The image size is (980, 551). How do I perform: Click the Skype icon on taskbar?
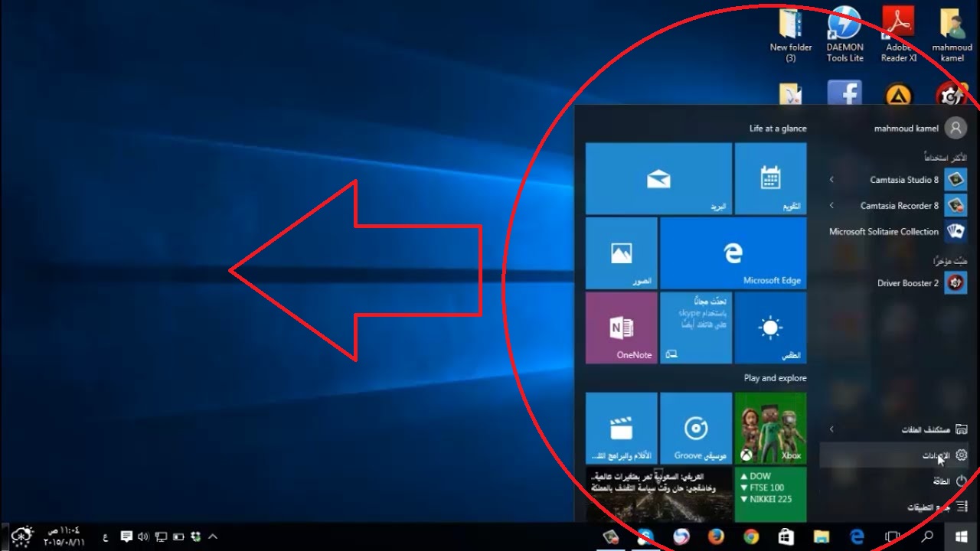point(645,536)
